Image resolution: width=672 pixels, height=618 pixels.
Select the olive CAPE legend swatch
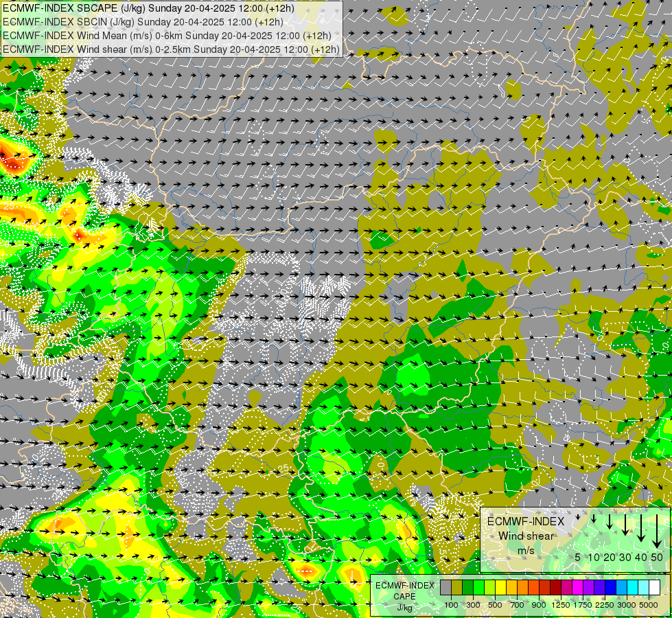(457, 588)
